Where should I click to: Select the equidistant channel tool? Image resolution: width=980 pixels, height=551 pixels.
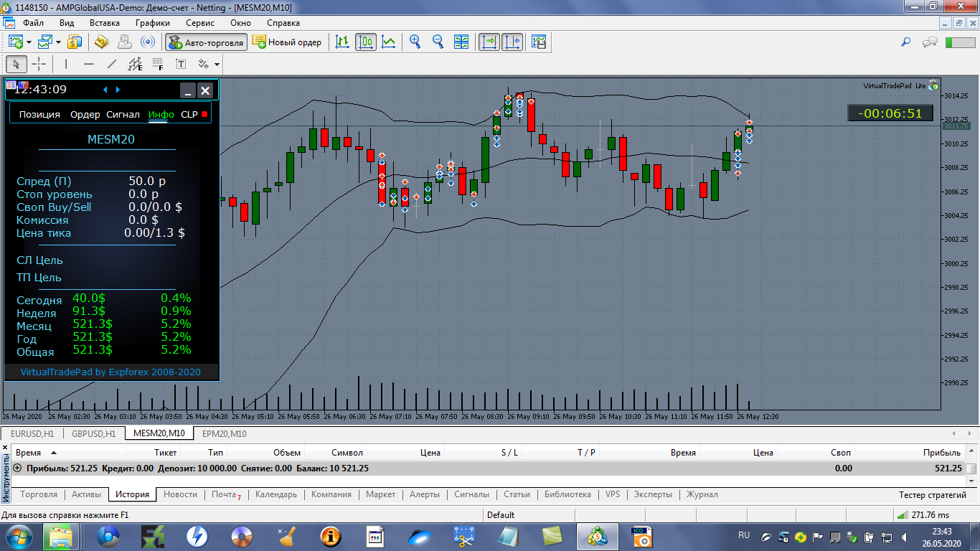tap(135, 65)
